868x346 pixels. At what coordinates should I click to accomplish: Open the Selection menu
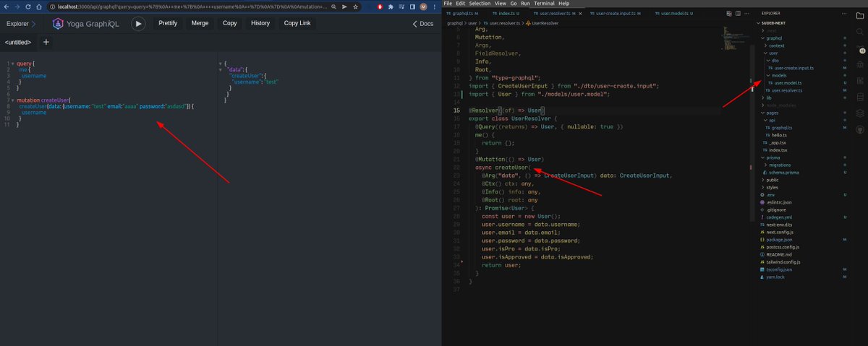click(479, 4)
